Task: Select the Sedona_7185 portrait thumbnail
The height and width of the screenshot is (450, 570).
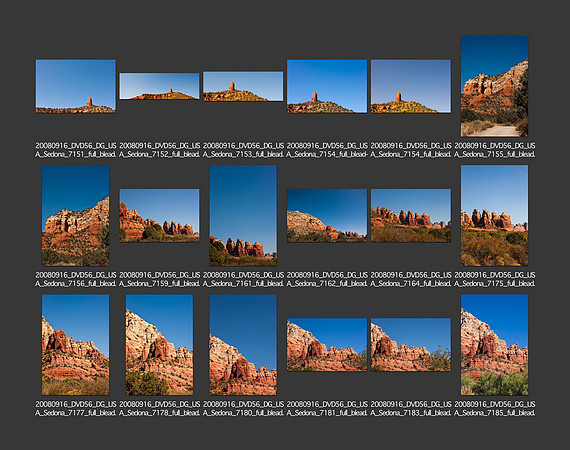Action: [494, 345]
